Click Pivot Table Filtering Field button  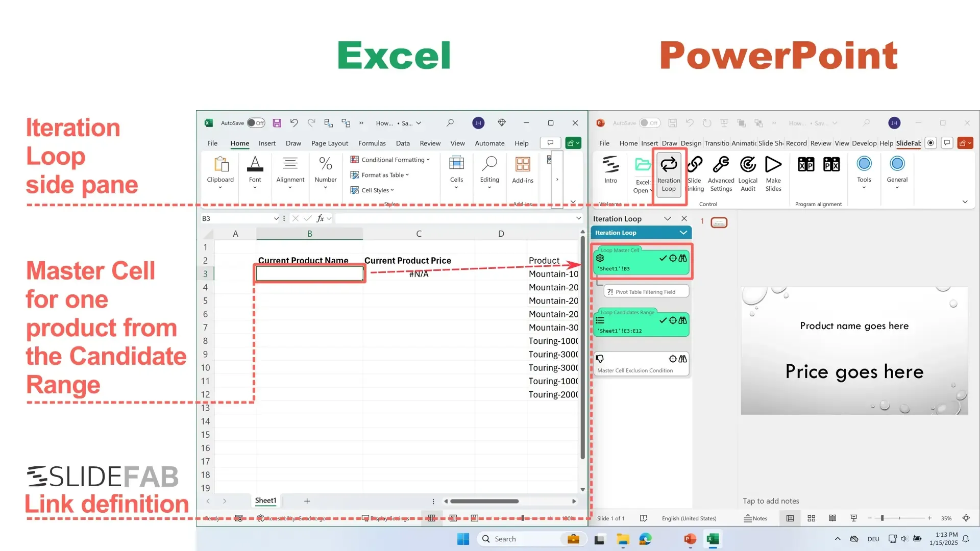pos(646,292)
